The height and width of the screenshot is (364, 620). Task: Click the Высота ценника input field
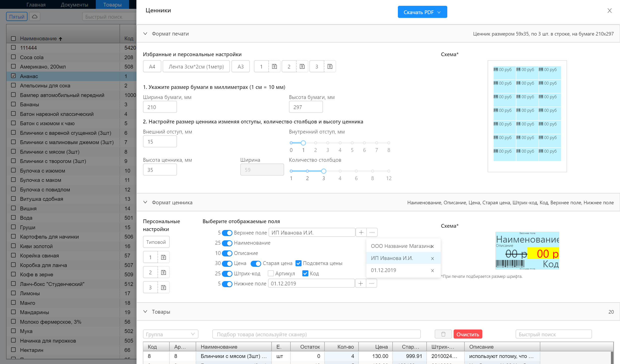[160, 170]
